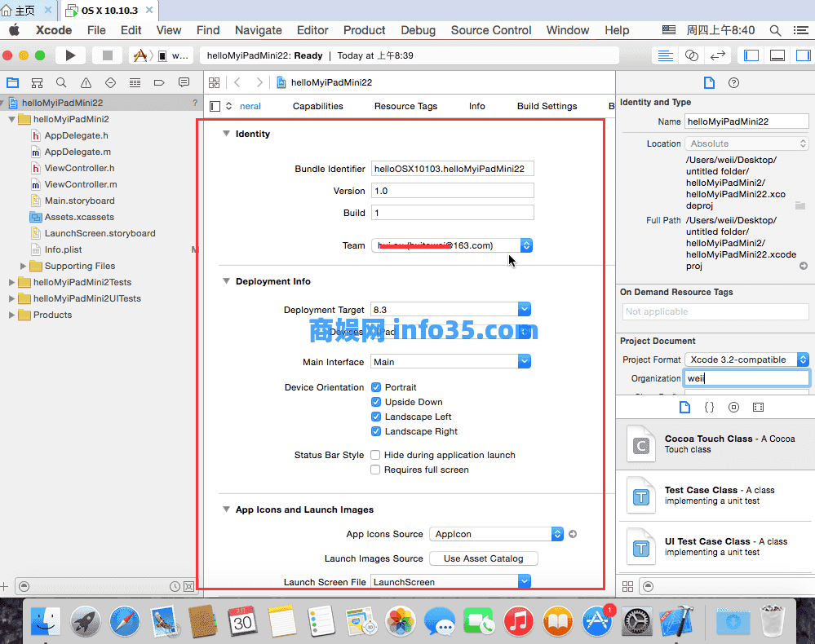Hide the navigator panel
The width and height of the screenshot is (815, 644).
(x=751, y=55)
